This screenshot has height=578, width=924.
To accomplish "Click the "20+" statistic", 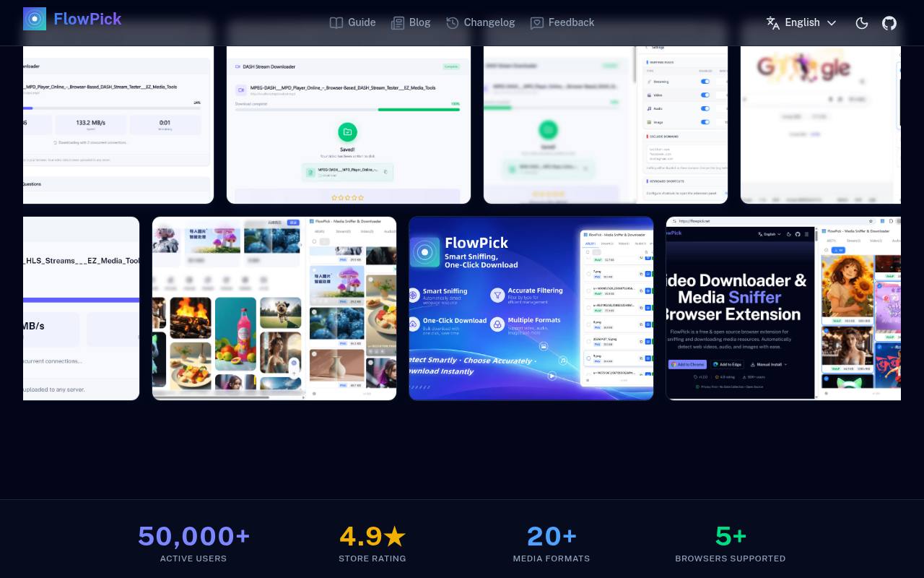I will 552,536.
